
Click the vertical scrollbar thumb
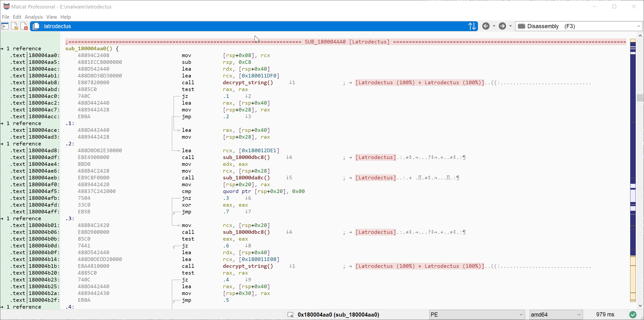click(640, 98)
